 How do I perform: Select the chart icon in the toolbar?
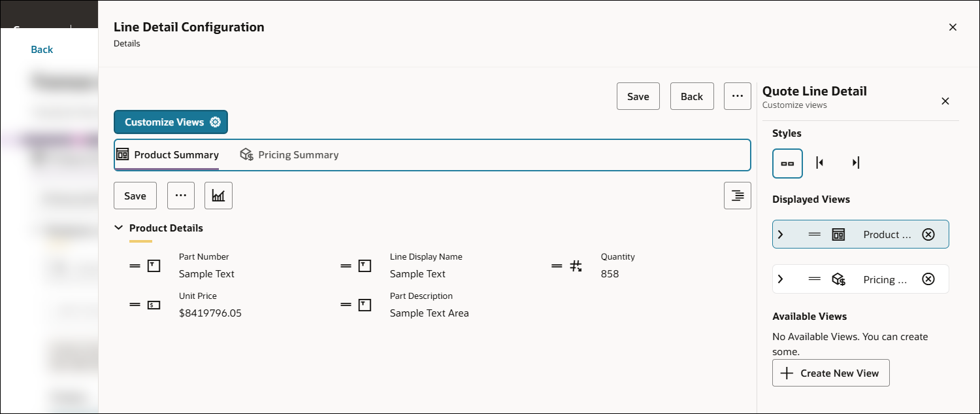click(218, 195)
